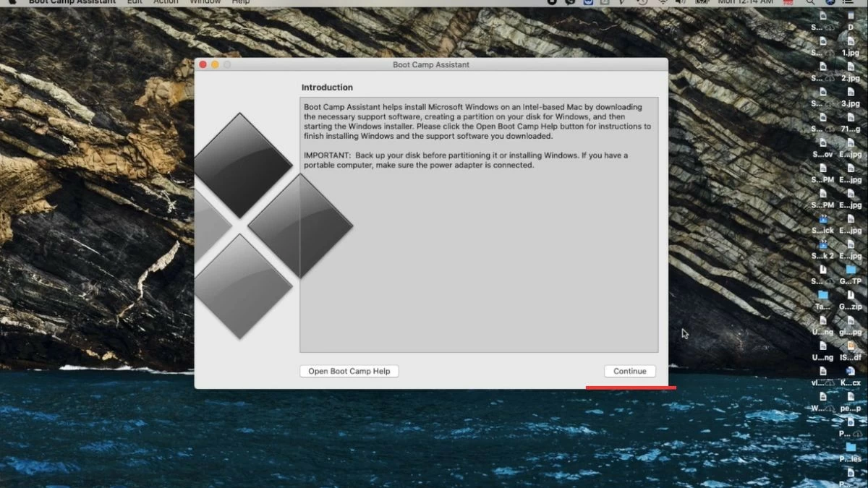Open the Action menu

pyautogui.click(x=166, y=2)
